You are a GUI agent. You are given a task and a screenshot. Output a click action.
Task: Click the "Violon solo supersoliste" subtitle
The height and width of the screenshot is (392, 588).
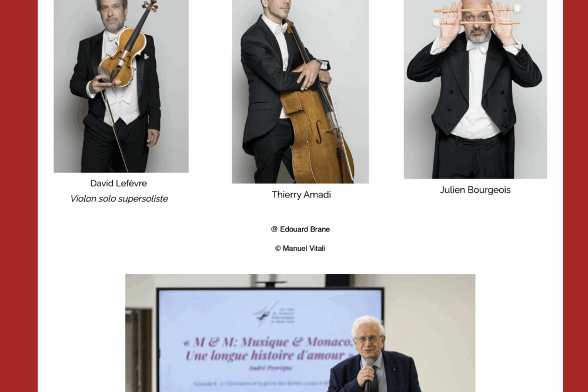(x=119, y=199)
